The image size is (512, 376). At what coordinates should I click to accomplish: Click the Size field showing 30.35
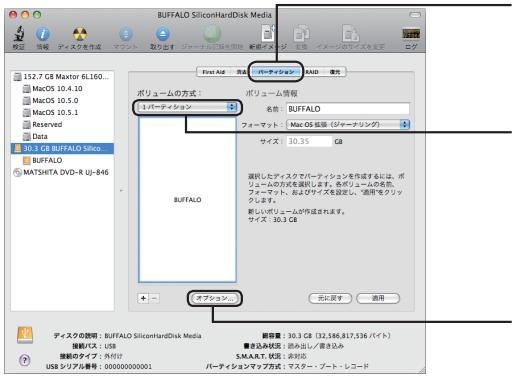pos(309,141)
